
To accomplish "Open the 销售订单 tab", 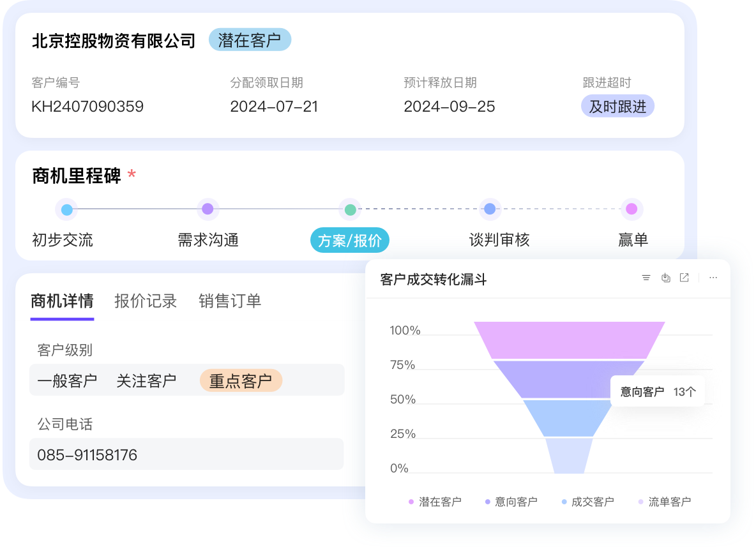I will pos(231,301).
